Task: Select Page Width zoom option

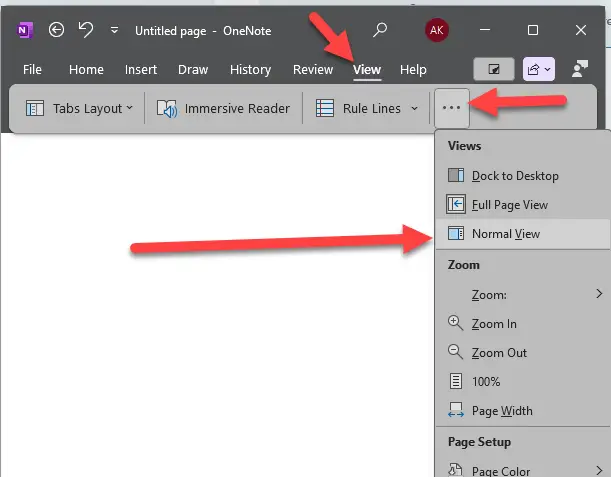Action: [x=501, y=411]
